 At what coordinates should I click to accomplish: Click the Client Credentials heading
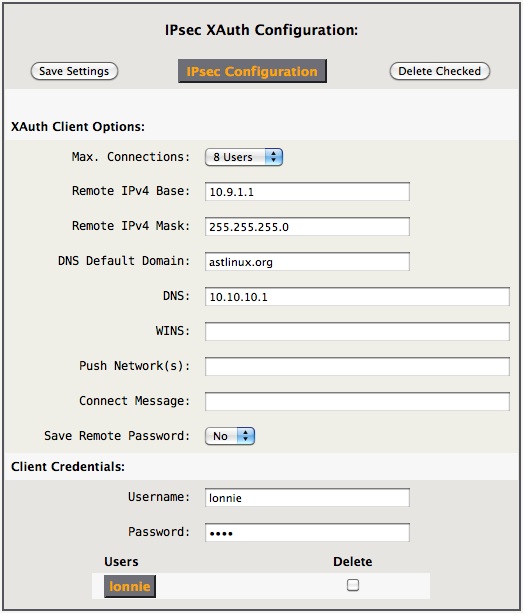(x=68, y=466)
